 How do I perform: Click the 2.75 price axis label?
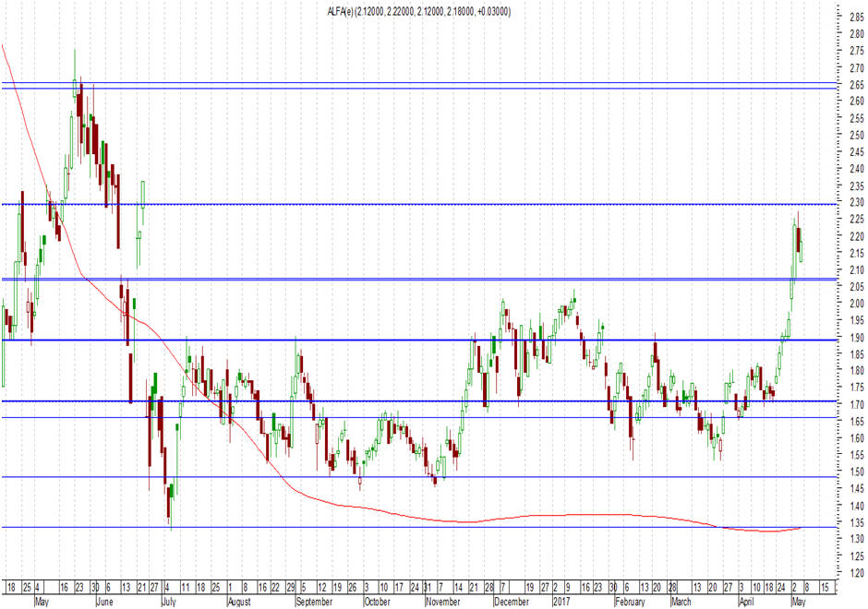coord(856,51)
